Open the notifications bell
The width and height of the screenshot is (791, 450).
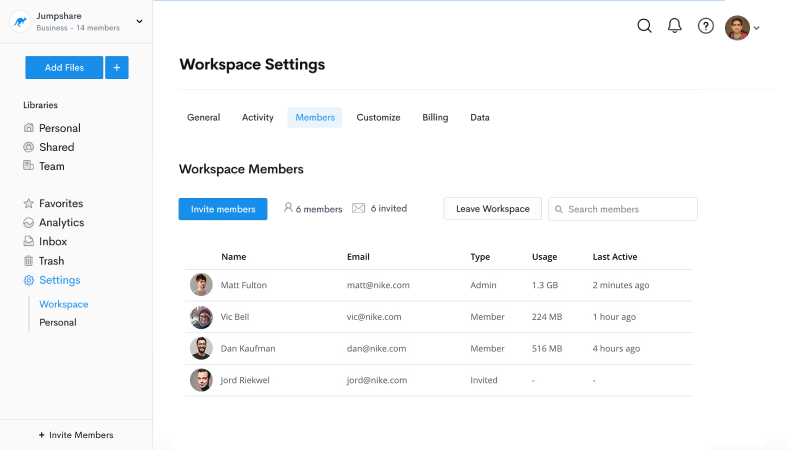point(675,26)
